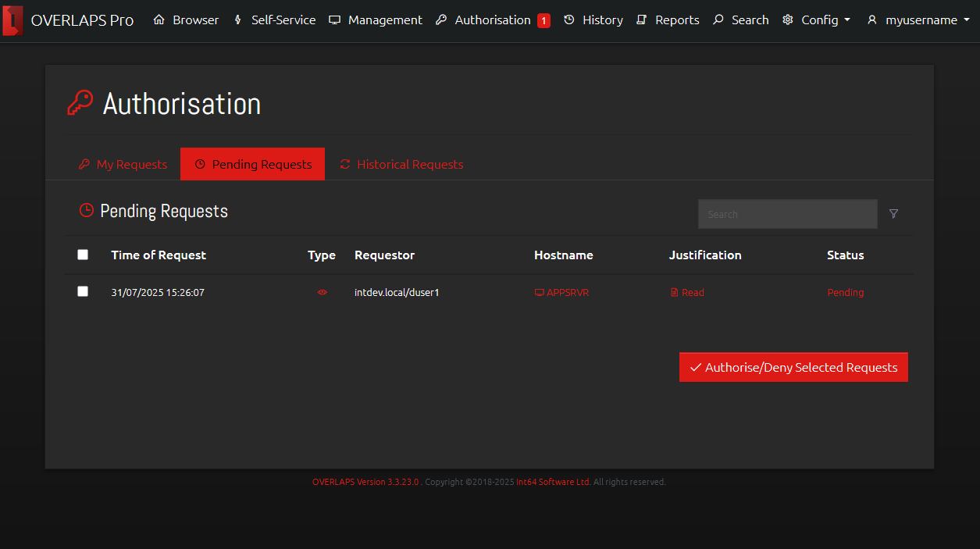Switch to the Historical Requests tab
The width and height of the screenshot is (980, 549).
pyautogui.click(x=401, y=164)
